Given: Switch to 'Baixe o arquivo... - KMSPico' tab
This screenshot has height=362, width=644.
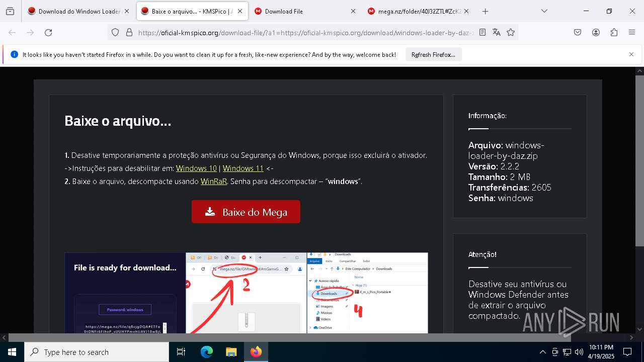Looking at the screenshot, I should coord(192,11).
